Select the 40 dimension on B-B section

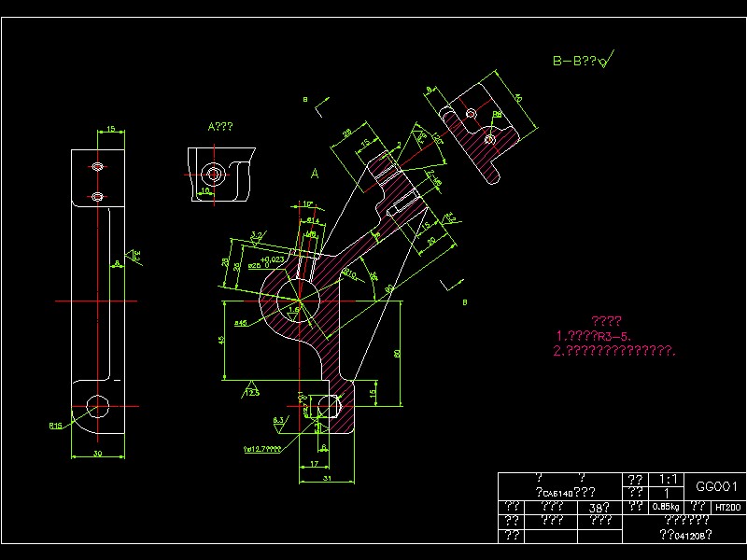click(519, 98)
